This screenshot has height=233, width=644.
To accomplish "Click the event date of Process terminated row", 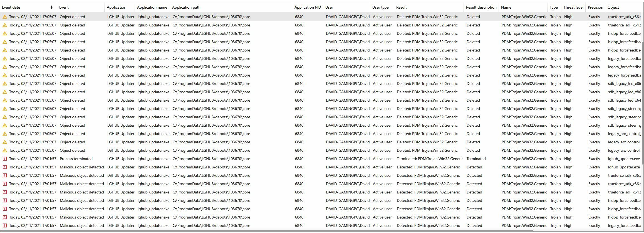I will click(x=33, y=159).
